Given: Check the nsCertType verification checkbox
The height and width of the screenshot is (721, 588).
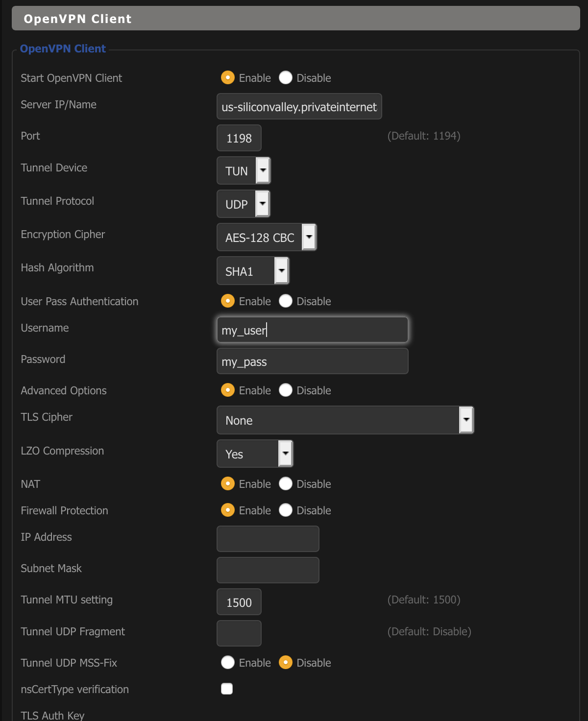Looking at the screenshot, I should (227, 689).
